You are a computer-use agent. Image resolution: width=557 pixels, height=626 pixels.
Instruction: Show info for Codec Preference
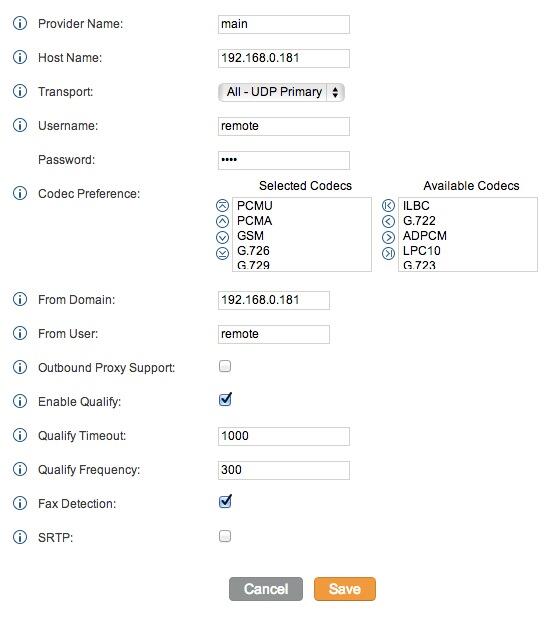(x=20, y=193)
